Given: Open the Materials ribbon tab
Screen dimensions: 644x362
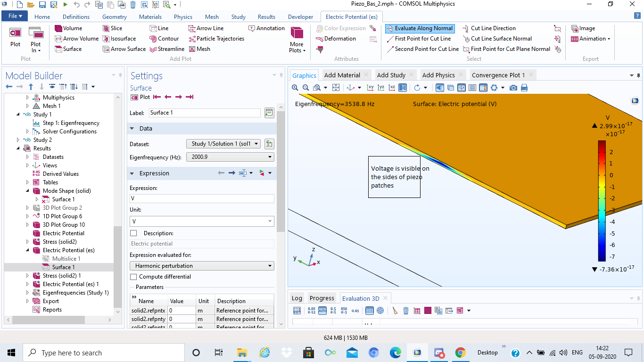Looking at the screenshot, I should tap(150, 17).
